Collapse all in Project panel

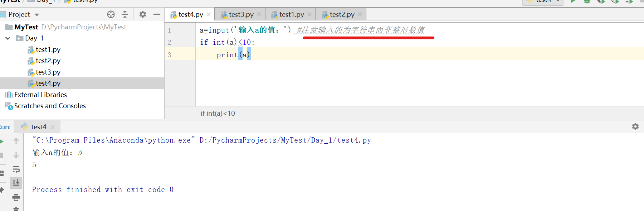[125, 14]
